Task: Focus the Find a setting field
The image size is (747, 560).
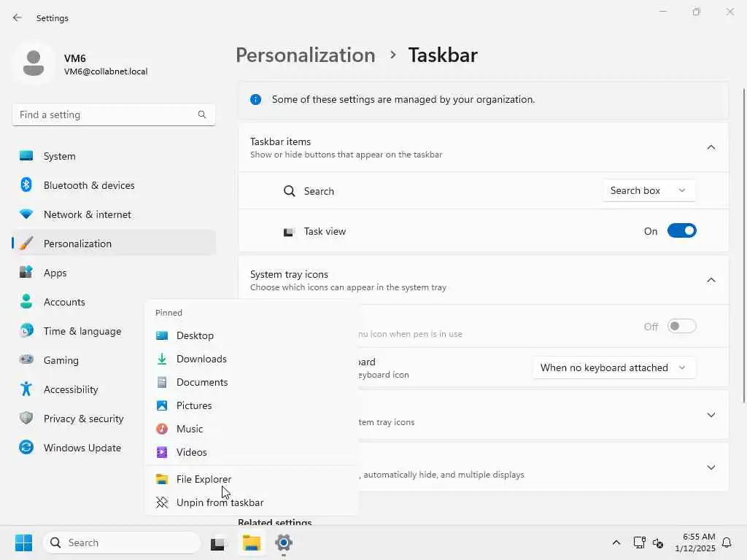Action: coord(113,114)
